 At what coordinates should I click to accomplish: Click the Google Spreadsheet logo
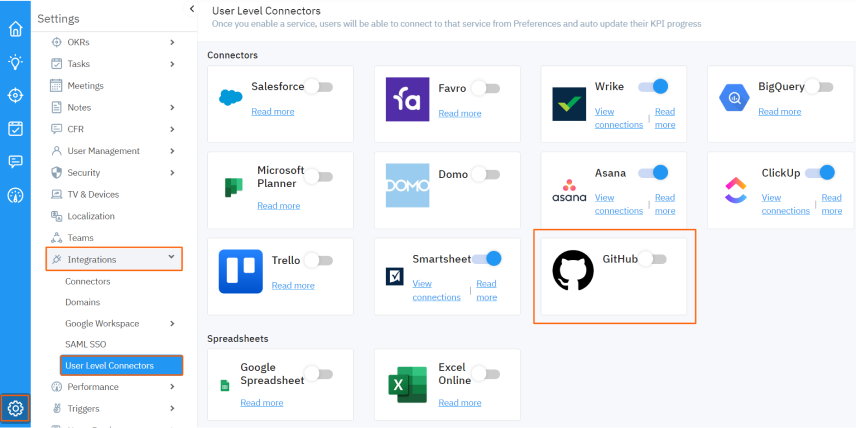click(224, 385)
